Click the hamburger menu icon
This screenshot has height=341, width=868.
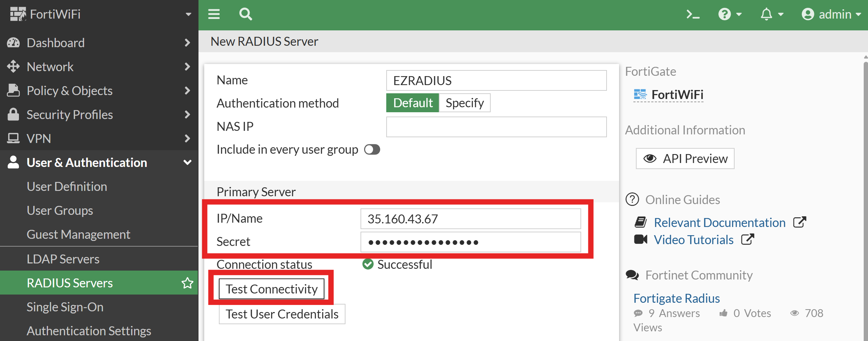(x=214, y=14)
